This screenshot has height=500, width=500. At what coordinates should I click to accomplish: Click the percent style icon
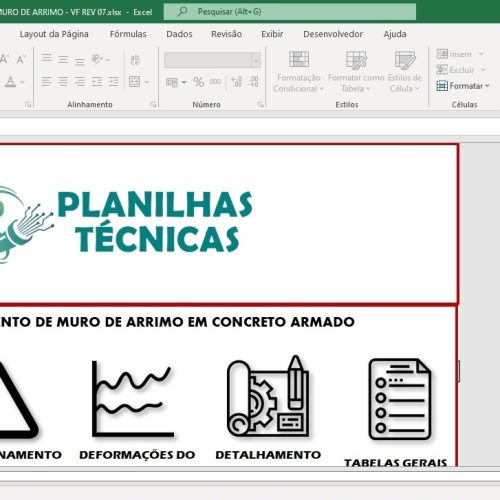click(x=199, y=82)
